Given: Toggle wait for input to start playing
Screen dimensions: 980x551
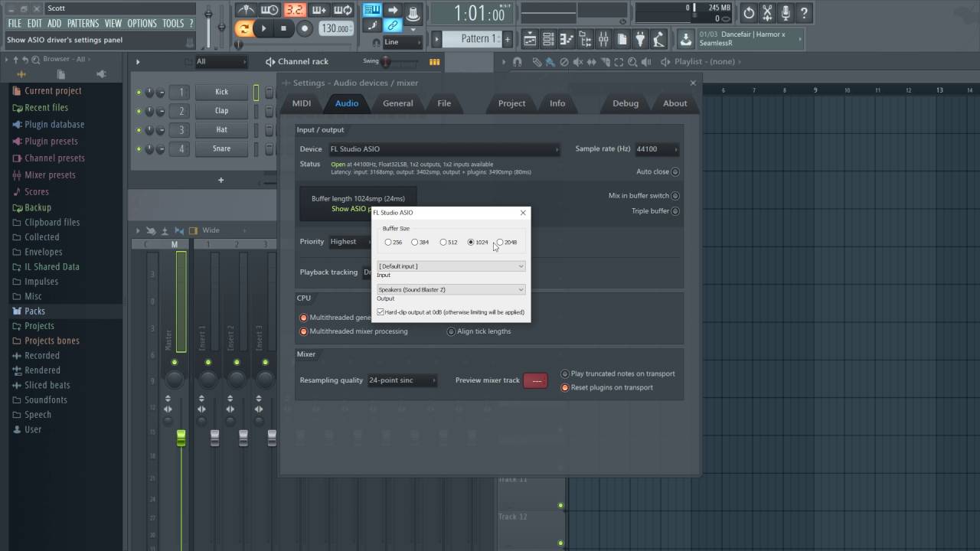Looking at the screenshot, I should click(269, 10).
